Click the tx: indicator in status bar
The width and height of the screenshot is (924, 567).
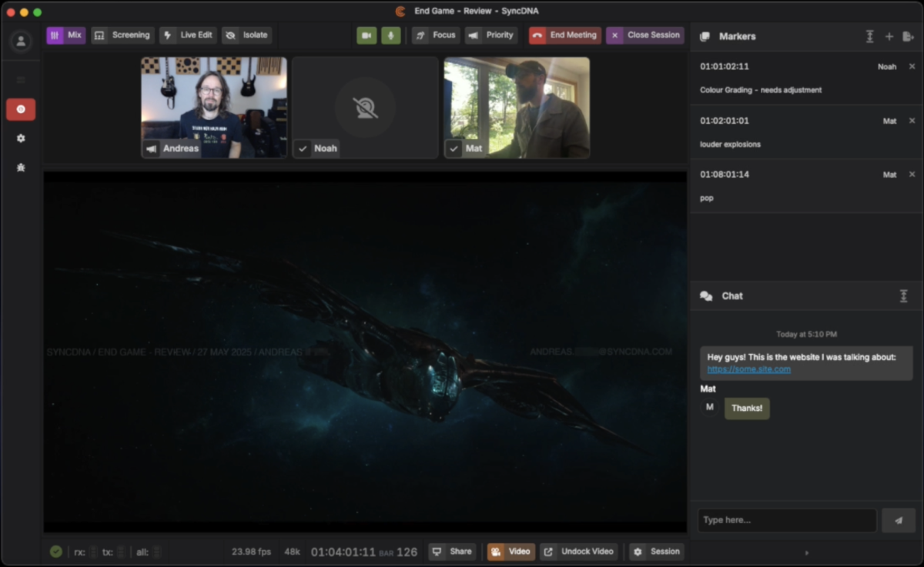point(113,552)
